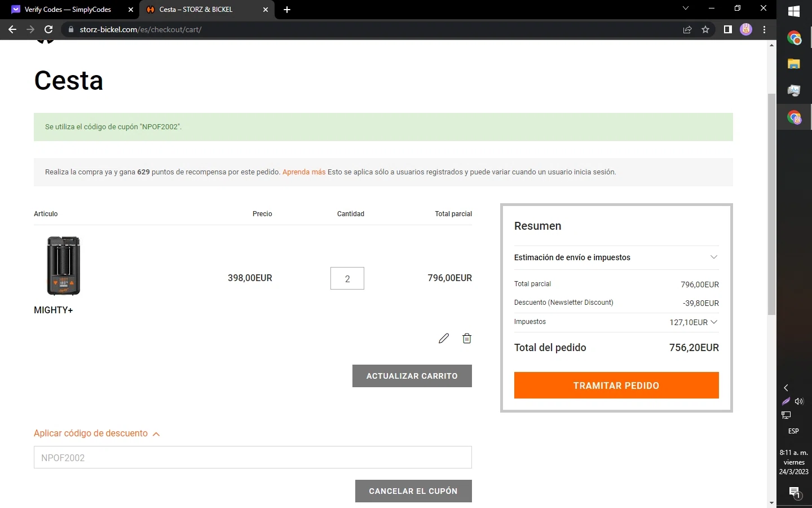Open File Explorer from the taskbar

794,64
